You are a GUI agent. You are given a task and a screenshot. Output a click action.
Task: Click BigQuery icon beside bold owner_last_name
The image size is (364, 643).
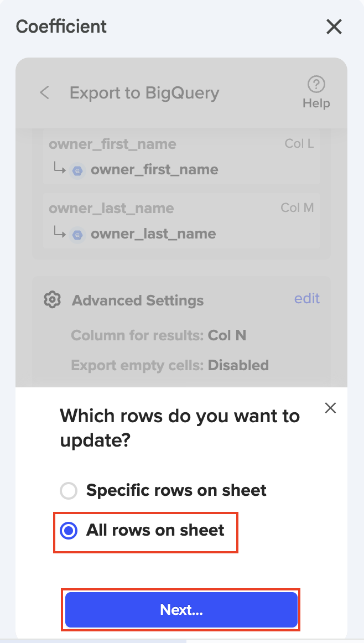[x=78, y=235]
